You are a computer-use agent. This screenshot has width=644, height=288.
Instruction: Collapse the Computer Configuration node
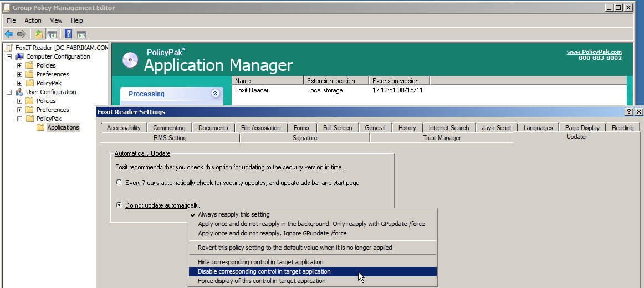pyautogui.click(x=9, y=56)
